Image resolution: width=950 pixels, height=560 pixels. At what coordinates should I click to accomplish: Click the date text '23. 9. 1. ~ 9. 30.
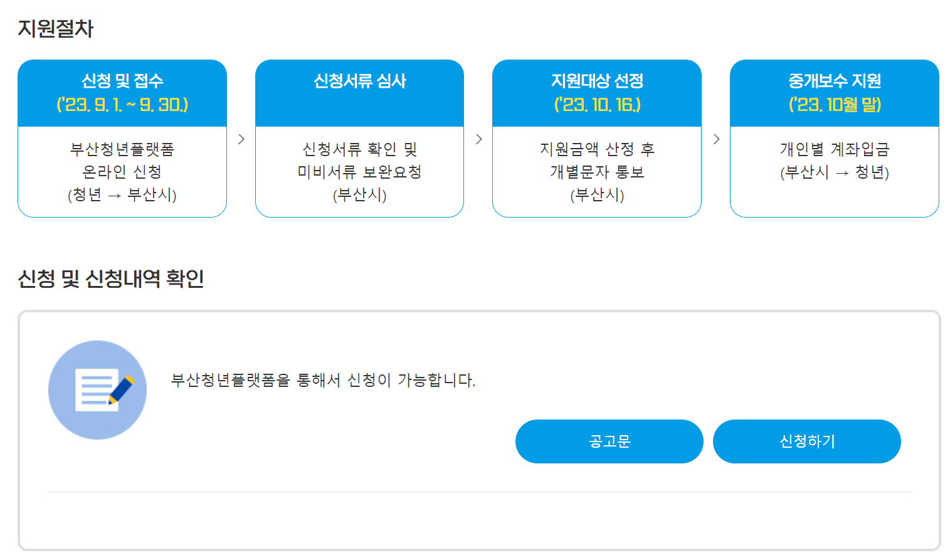122,107
